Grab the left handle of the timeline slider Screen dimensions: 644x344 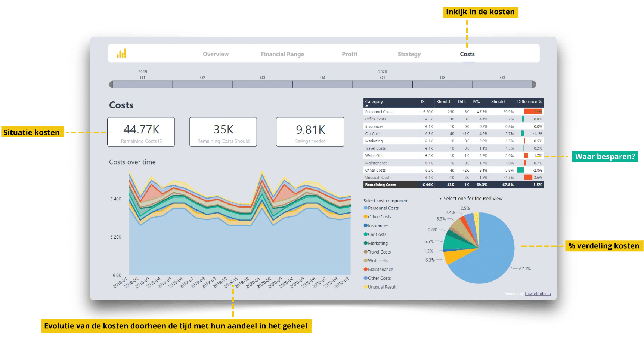pos(111,85)
